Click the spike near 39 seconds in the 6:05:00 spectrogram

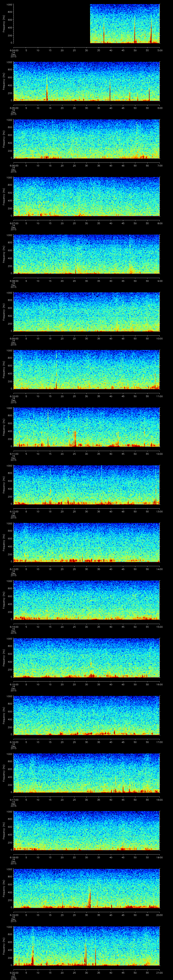[110, 93]
